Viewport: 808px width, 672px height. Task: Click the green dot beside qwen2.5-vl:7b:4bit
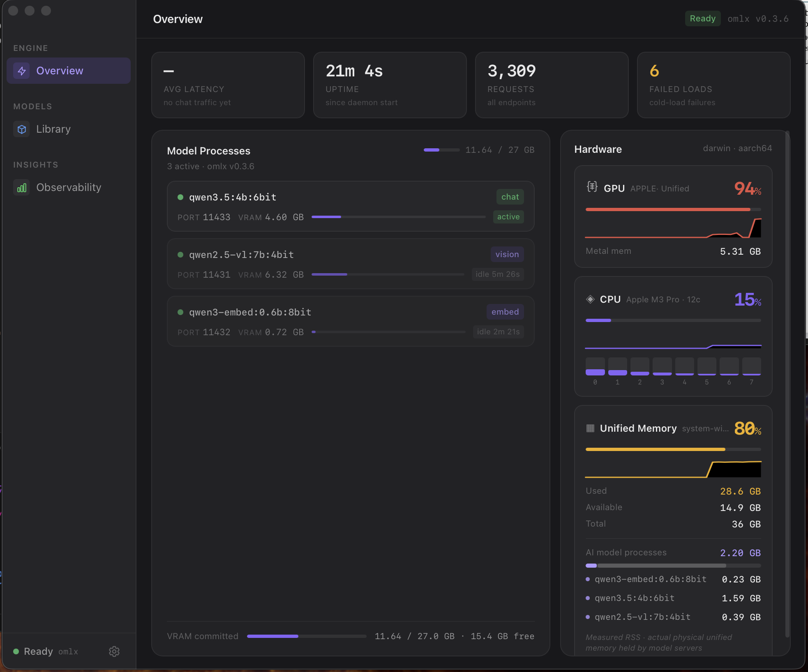click(x=180, y=255)
